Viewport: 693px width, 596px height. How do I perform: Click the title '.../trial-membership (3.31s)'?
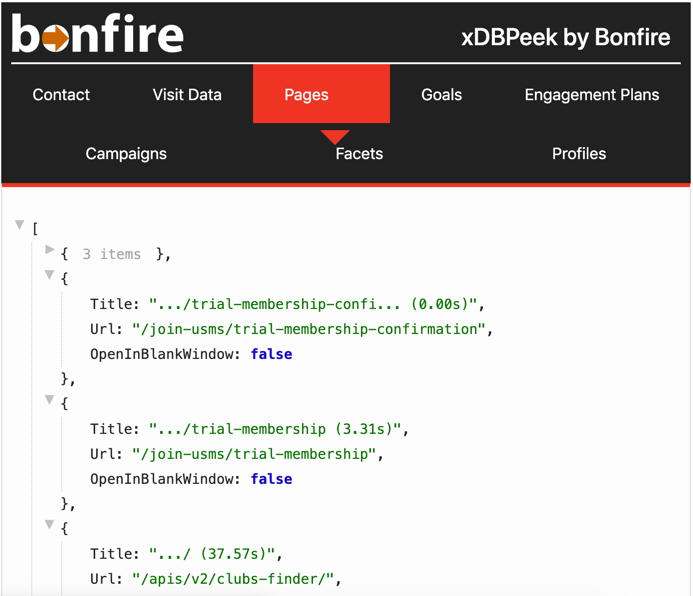(275, 429)
